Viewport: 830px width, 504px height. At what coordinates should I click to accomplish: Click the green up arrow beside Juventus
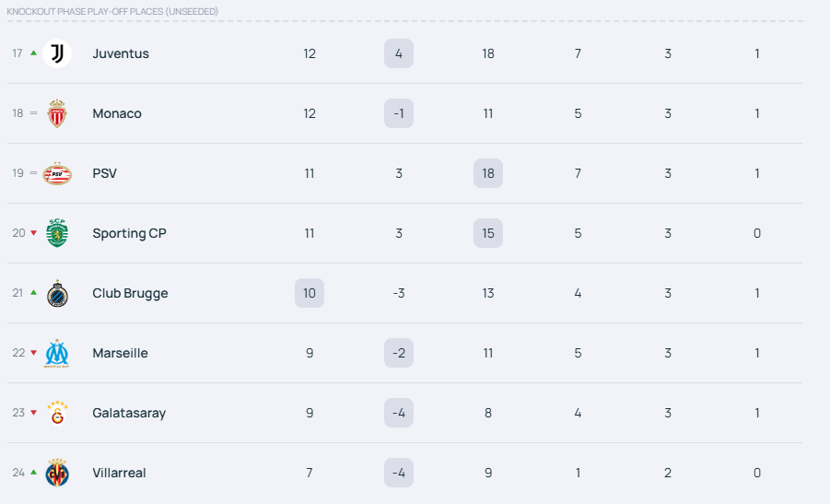[x=34, y=53]
